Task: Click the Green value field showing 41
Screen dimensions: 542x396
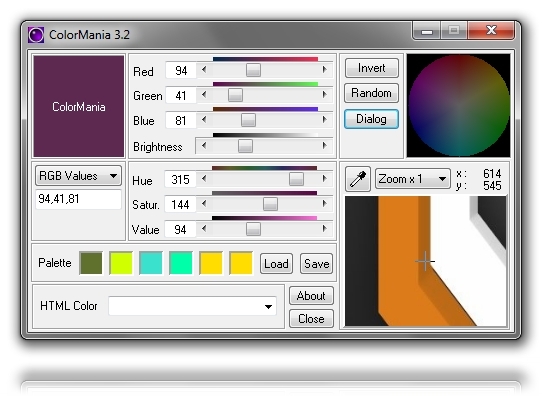Action: click(181, 95)
